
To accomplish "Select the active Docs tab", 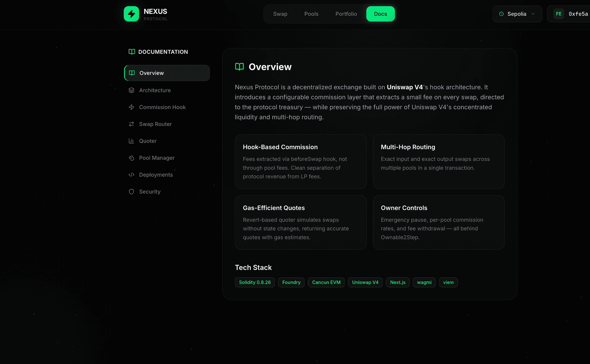I will (x=380, y=14).
